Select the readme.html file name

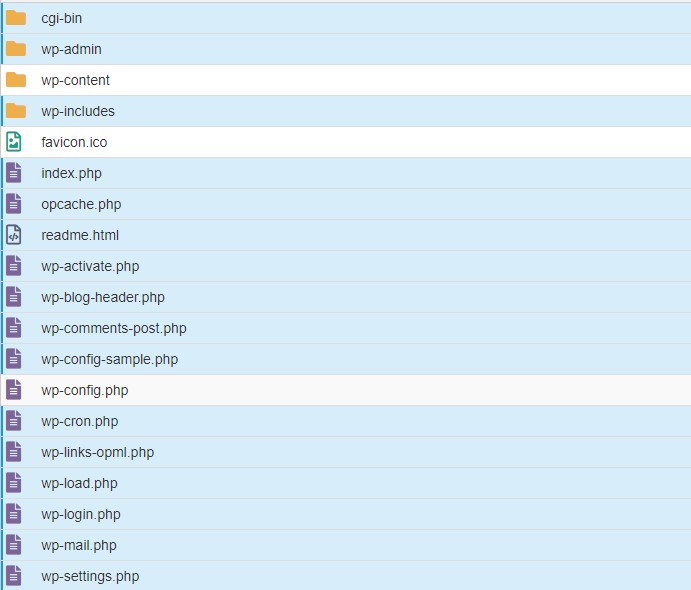80,235
